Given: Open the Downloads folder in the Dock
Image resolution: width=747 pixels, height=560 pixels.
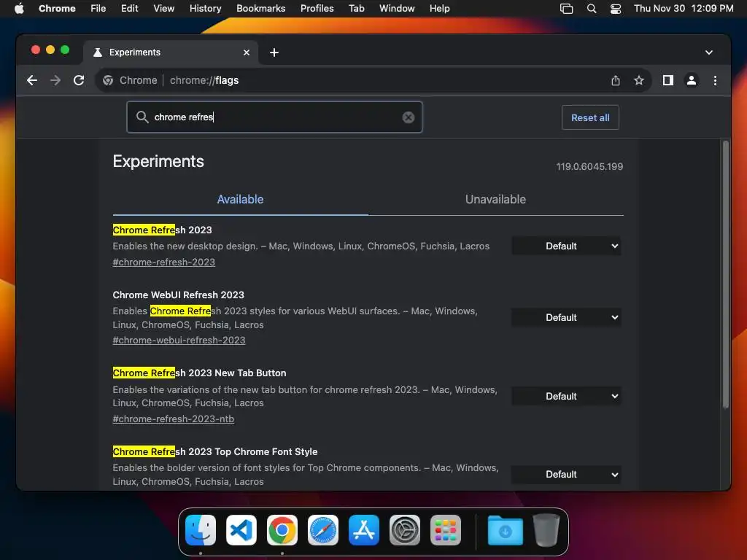Looking at the screenshot, I should click(x=505, y=530).
